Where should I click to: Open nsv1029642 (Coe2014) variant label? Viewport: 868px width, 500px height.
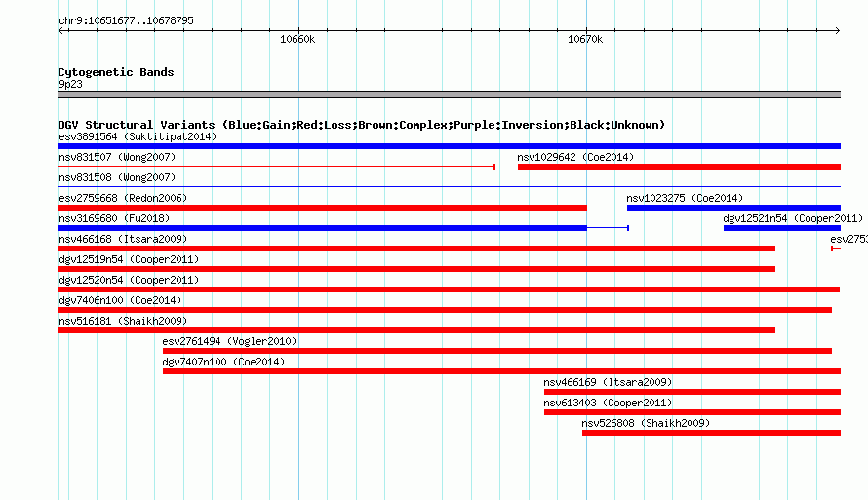(x=575, y=157)
